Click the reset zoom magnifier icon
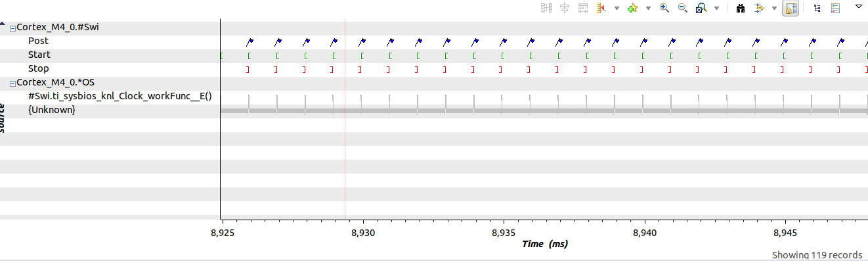This screenshot has height=261, width=868. click(701, 8)
